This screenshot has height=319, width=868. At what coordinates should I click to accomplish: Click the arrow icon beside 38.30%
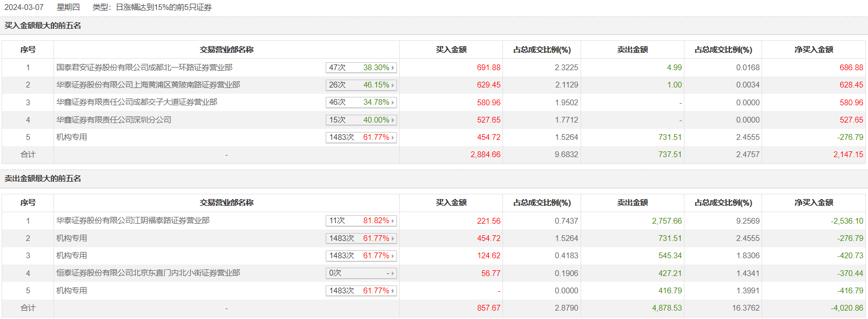pyautogui.click(x=393, y=68)
